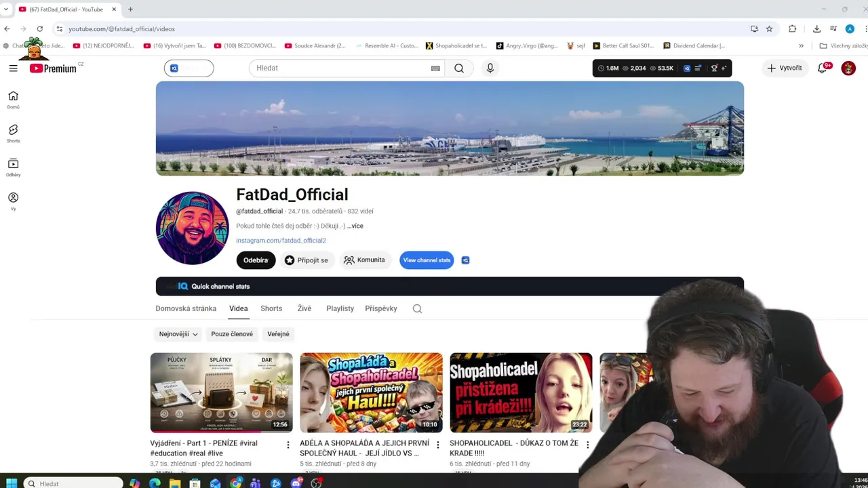Screen dimensions: 868x488
Task: Open the Better Call Saul S01 bookmark
Action: coord(623,46)
